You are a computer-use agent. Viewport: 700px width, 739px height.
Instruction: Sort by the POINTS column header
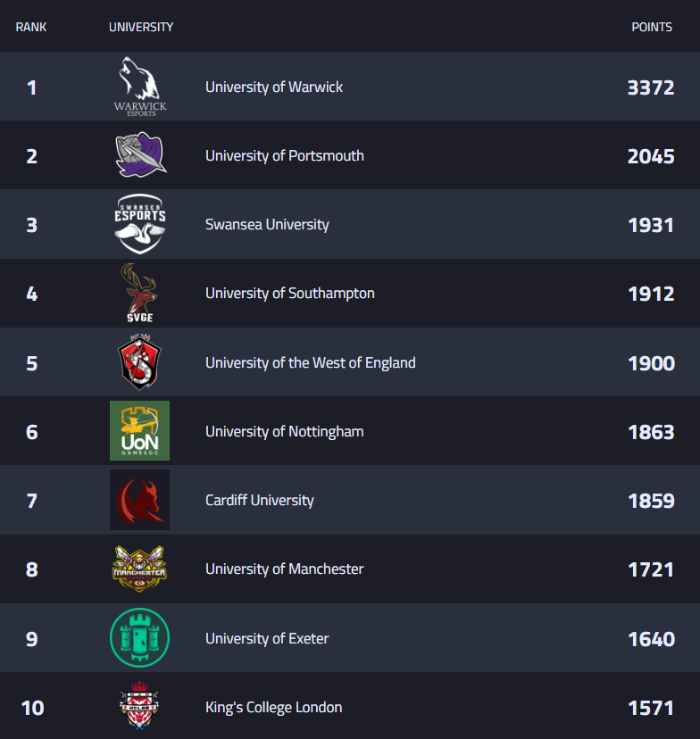pyautogui.click(x=652, y=27)
